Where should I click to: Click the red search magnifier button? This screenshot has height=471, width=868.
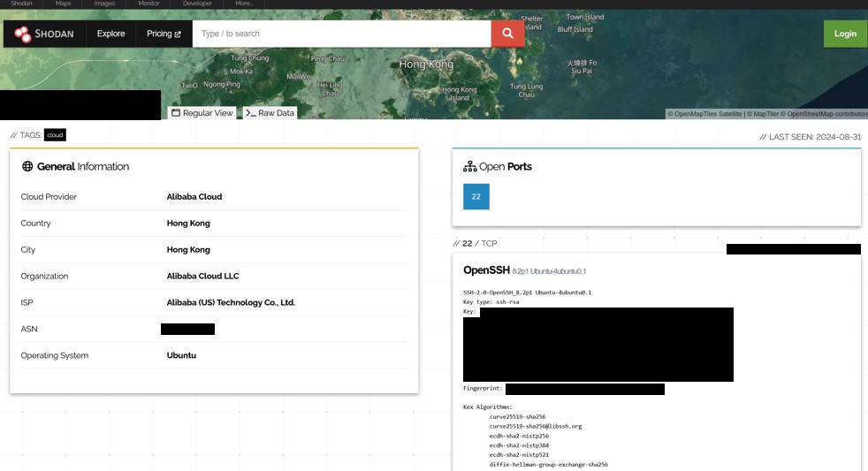[507, 34]
